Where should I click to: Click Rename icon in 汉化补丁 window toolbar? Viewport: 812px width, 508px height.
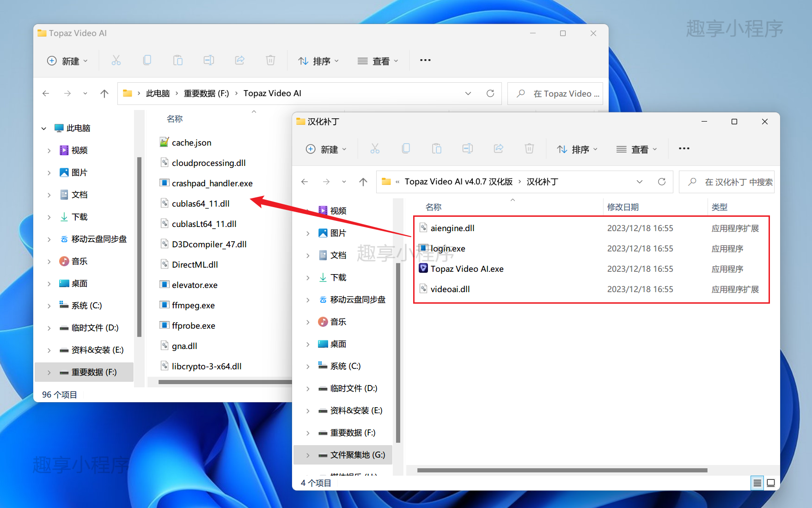468,149
